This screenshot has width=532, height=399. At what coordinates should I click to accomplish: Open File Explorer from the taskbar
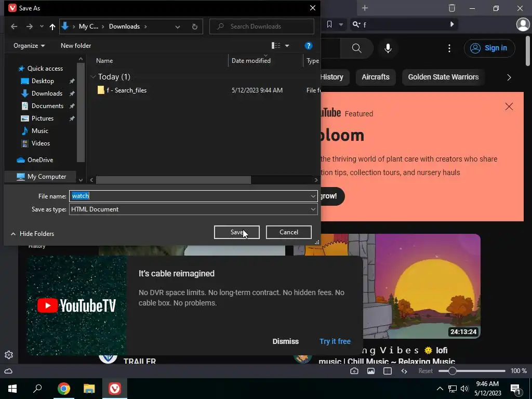[89, 389]
